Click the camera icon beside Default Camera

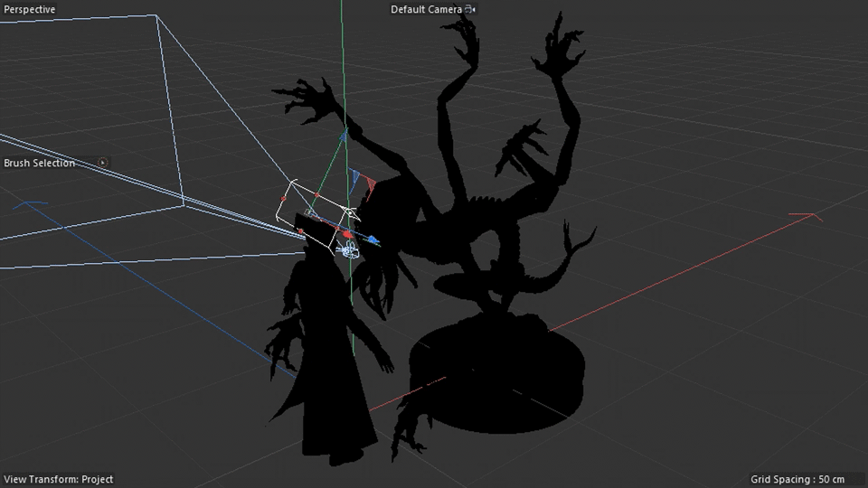click(x=470, y=9)
